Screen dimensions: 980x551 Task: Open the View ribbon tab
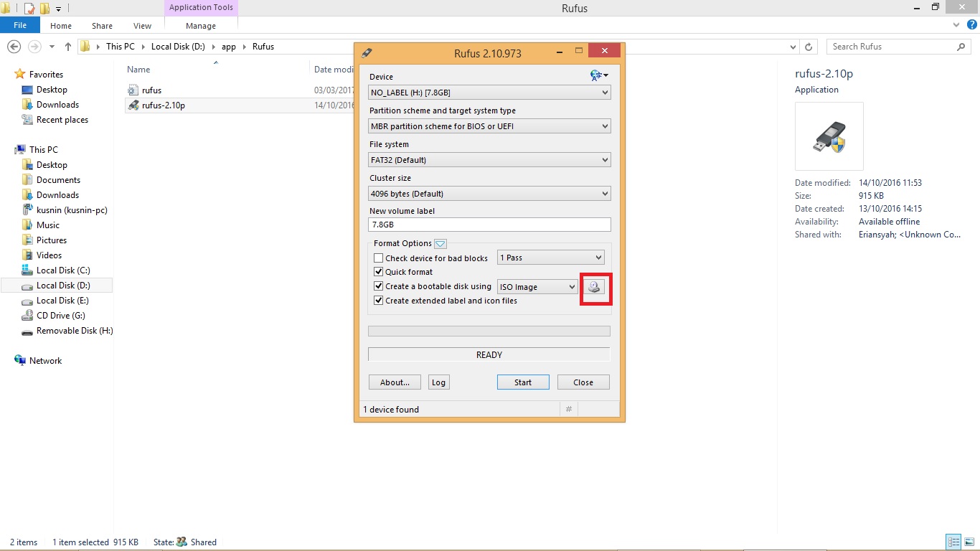click(x=142, y=26)
